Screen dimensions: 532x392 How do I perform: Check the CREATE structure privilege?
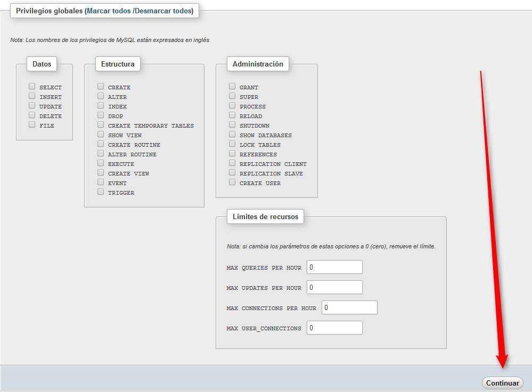point(101,87)
